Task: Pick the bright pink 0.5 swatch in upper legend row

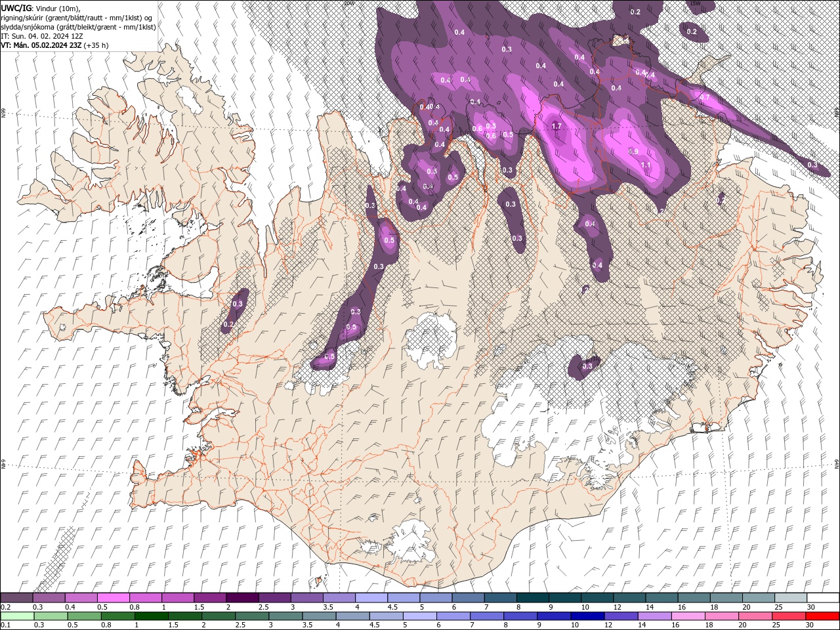Action: click(113, 598)
